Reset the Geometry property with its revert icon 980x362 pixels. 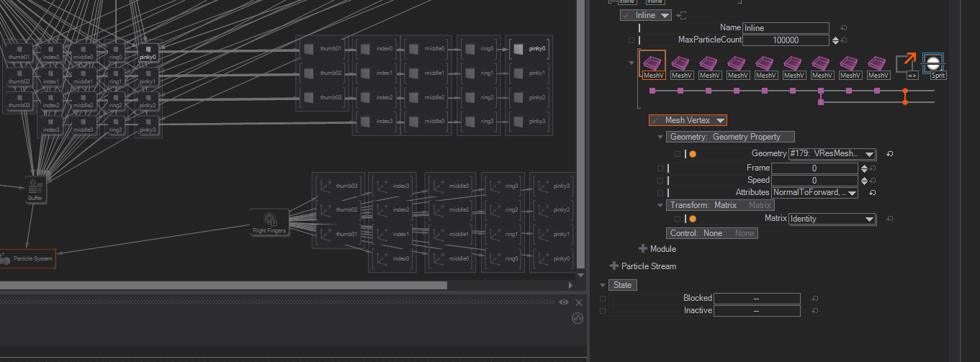point(890,154)
